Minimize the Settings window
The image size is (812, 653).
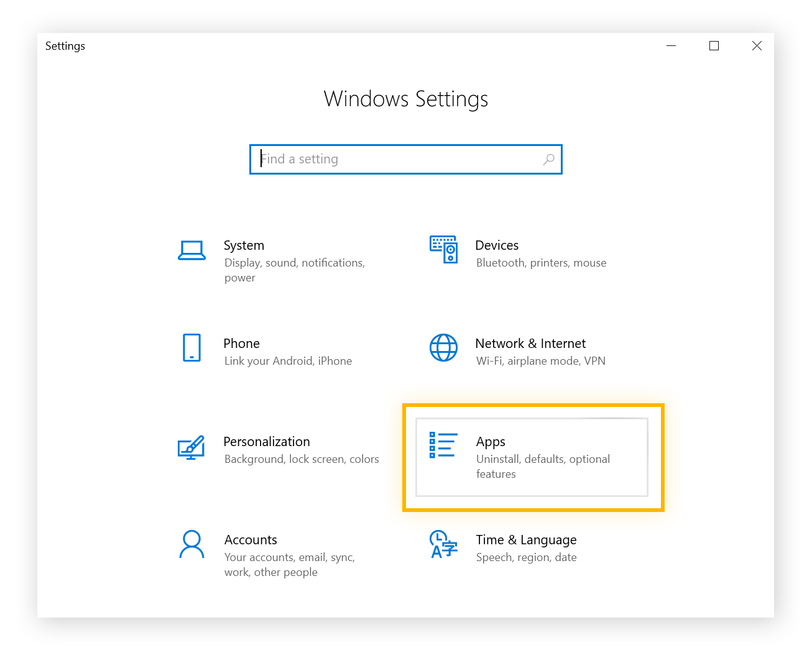click(x=671, y=46)
